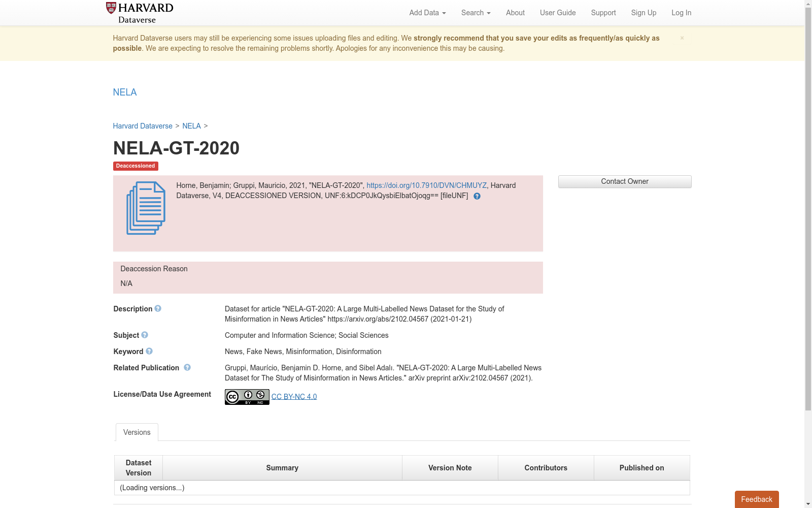The height and width of the screenshot is (508, 812).
Task: Click the Contributors column header
Action: click(546, 468)
